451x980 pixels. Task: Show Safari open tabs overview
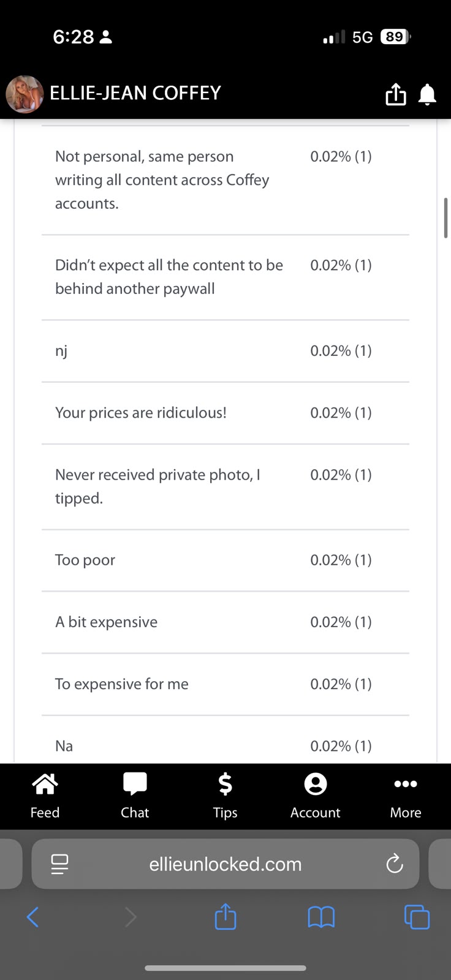417,917
